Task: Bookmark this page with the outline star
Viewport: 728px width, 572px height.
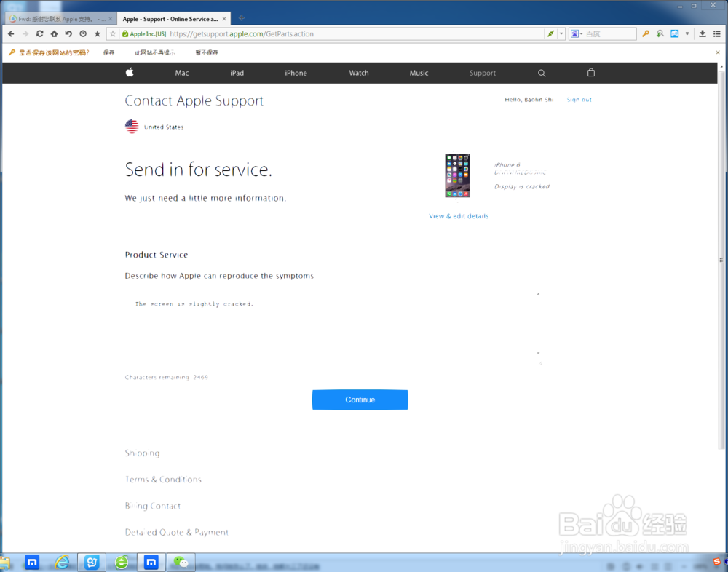Action: pyautogui.click(x=113, y=34)
